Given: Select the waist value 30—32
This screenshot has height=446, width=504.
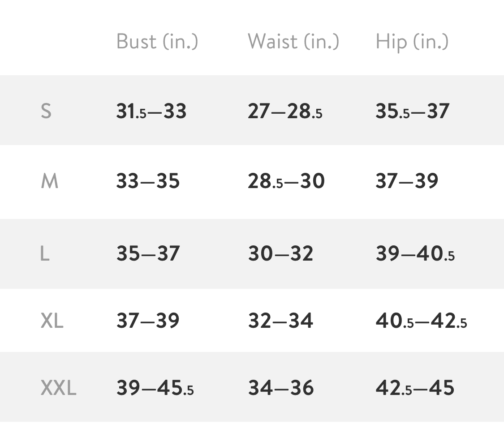Looking at the screenshot, I should [x=280, y=254].
